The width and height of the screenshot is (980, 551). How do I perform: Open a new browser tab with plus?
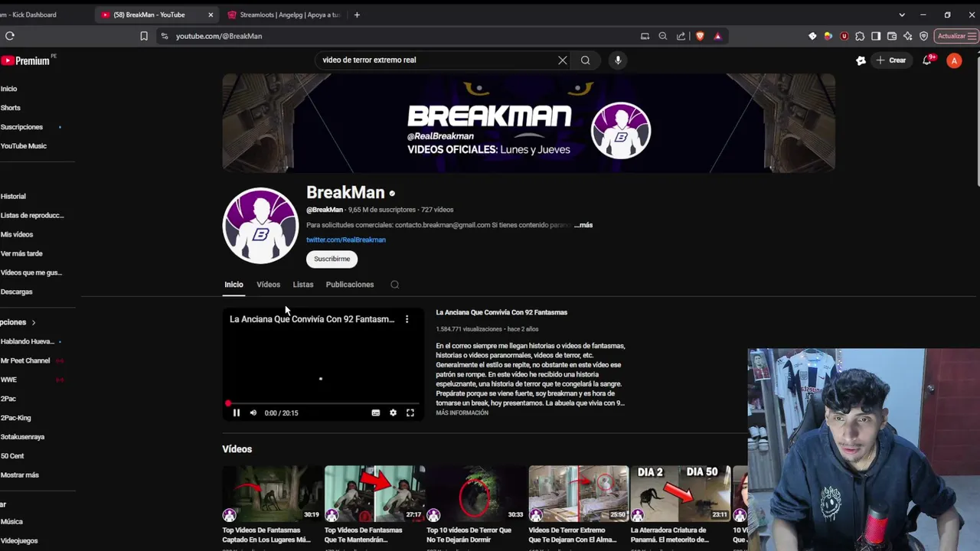tap(357, 15)
